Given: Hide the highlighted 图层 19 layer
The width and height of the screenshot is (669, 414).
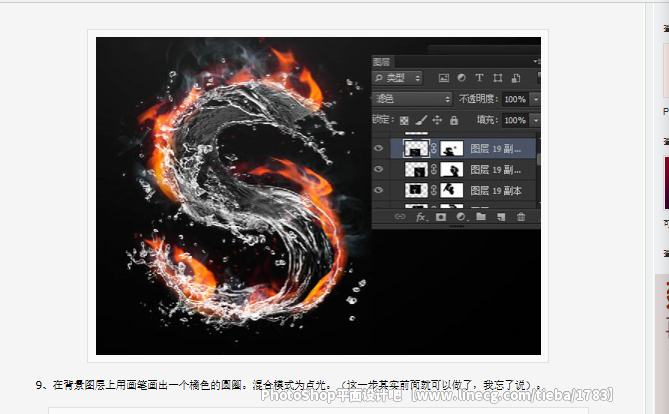Looking at the screenshot, I should click(x=378, y=148).
